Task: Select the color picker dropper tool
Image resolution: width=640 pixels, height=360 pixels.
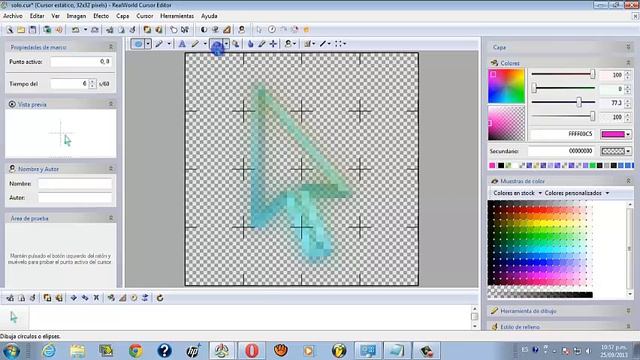Action: (x=262, y=44)
